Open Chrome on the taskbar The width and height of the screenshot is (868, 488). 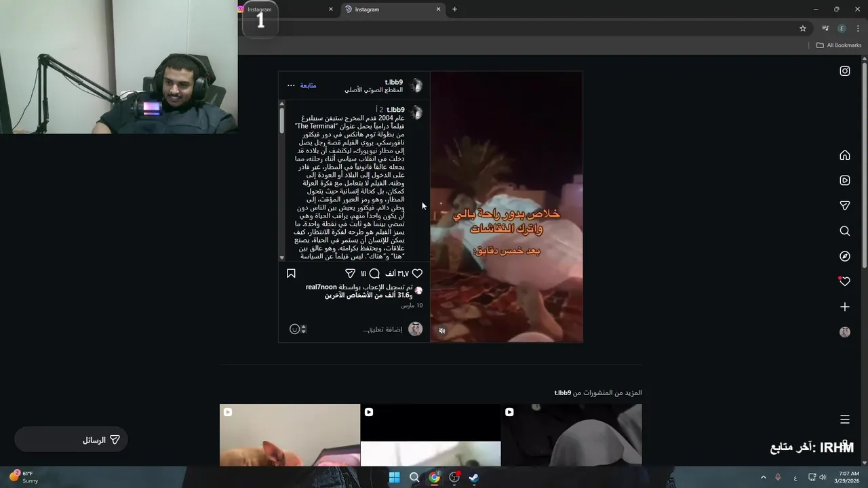coord(434,477)
